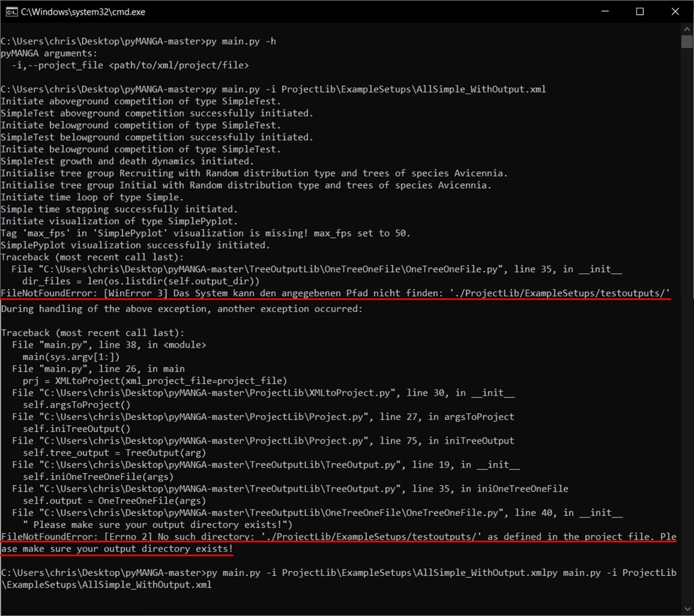Click 'prj = XMLtoProject(xml_project_file=project_file)' line
The image size is (694, 616).
pos(155,381)
